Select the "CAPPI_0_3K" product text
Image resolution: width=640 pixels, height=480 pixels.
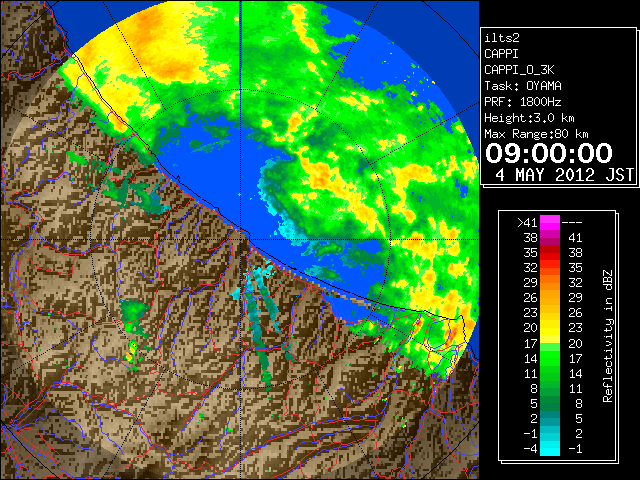(519, 70)
